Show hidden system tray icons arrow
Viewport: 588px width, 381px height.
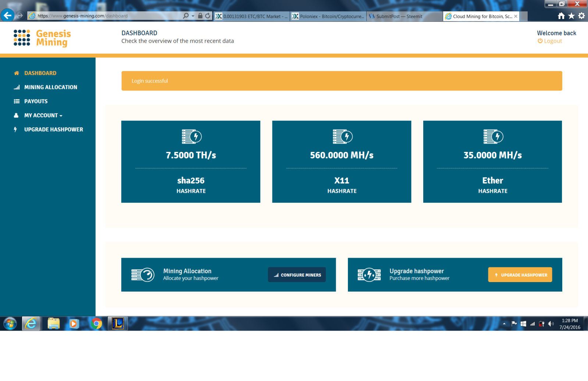coord(504,324)
